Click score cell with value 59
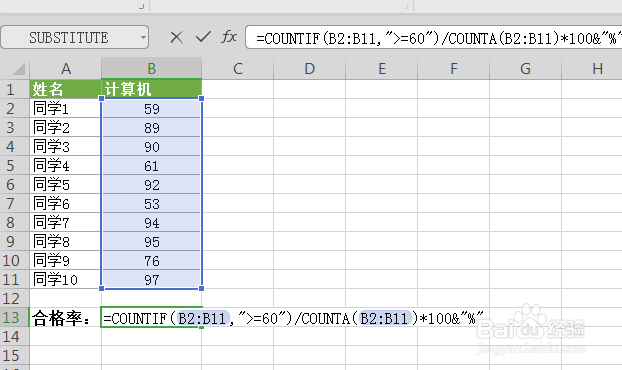Image resolution: width=622 pixels, height=370 pixels. point(152,108)
